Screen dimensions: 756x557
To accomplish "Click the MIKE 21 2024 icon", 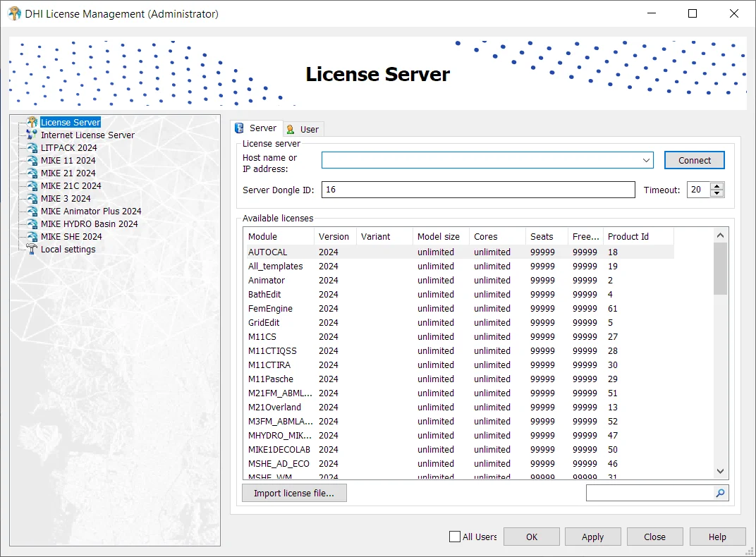I will click(32, 173).
